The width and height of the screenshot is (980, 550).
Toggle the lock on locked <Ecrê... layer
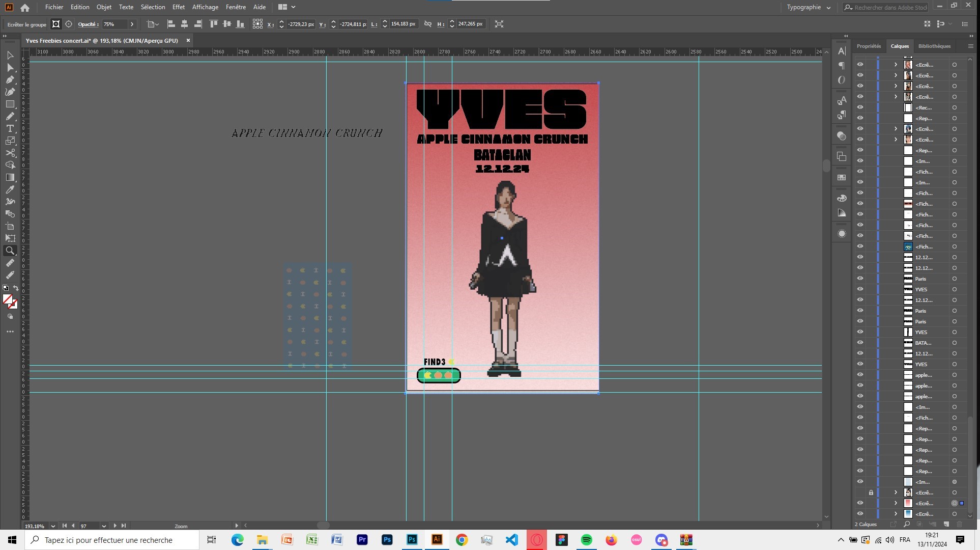point(871,492)
